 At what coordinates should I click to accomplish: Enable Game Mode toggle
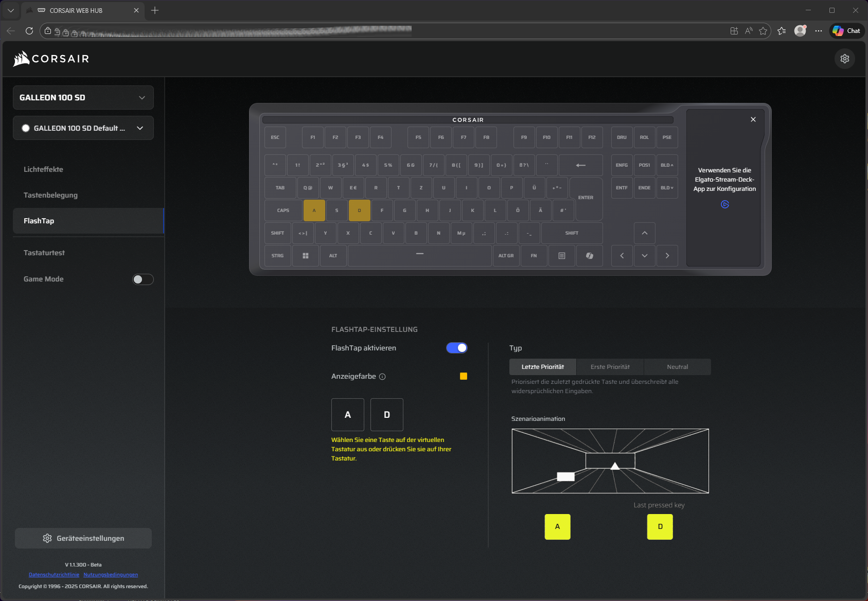143,279
